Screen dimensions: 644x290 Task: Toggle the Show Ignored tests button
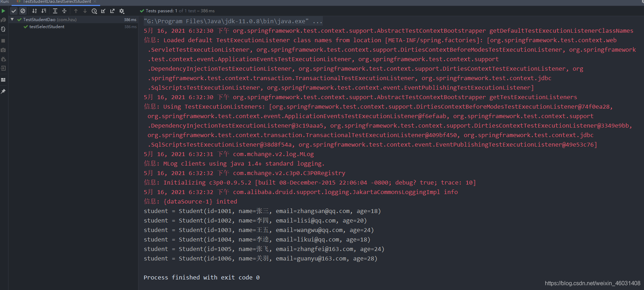[23, 11]
